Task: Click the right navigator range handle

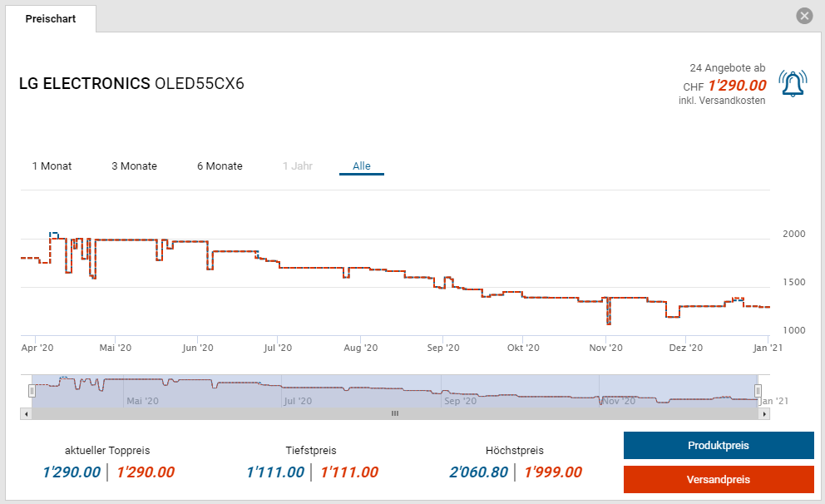Action: click(x=758, y=390)
